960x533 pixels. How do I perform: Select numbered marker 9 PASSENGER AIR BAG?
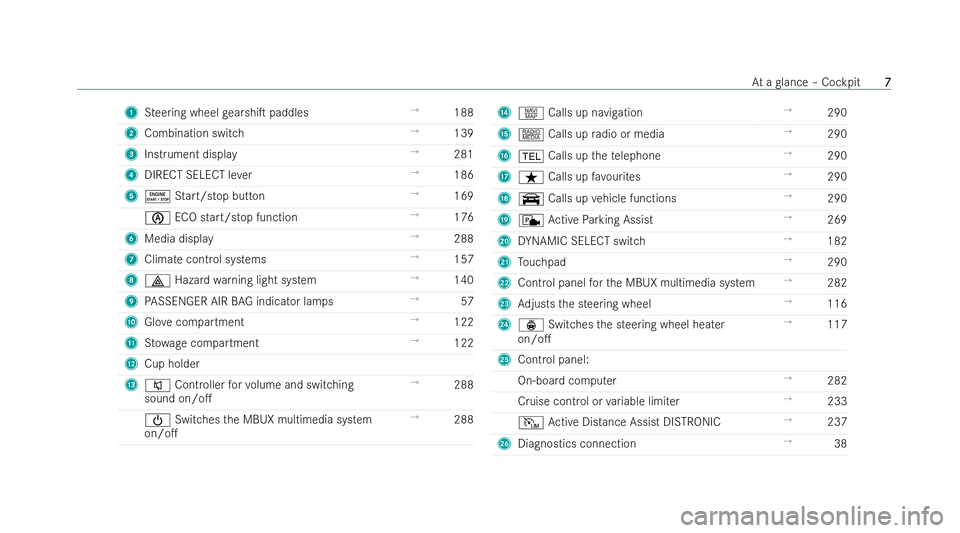click(x=131, y=302)
